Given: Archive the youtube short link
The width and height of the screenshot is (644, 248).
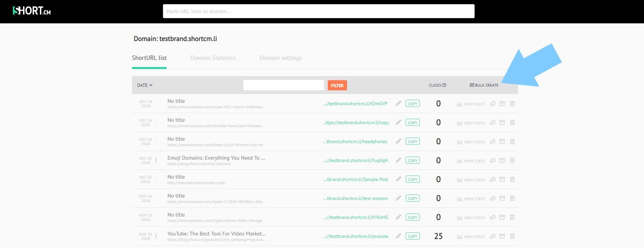Looking at the screenshot, I should [x=502, y=236].
